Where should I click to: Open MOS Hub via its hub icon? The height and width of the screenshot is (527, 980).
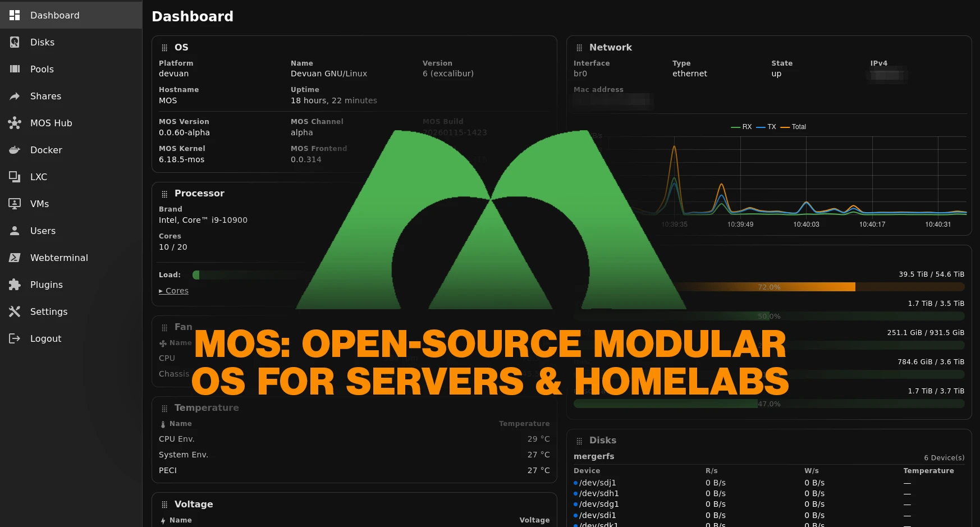point(15,123)
